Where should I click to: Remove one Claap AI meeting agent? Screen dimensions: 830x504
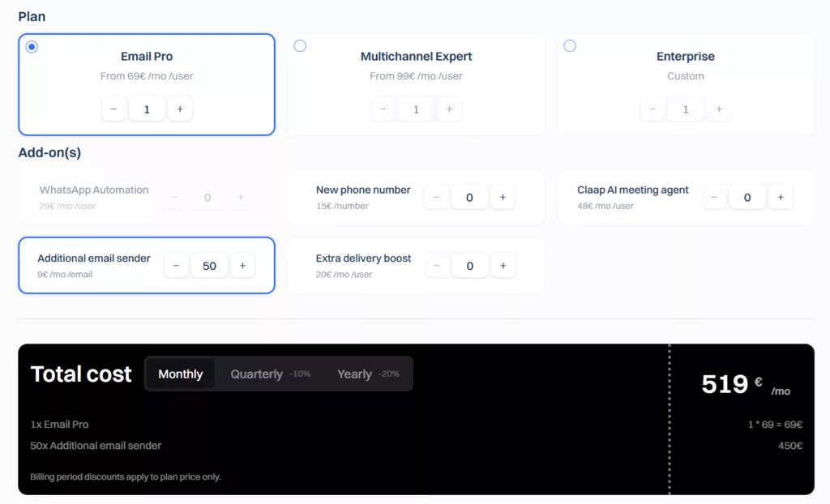point(714,197)
